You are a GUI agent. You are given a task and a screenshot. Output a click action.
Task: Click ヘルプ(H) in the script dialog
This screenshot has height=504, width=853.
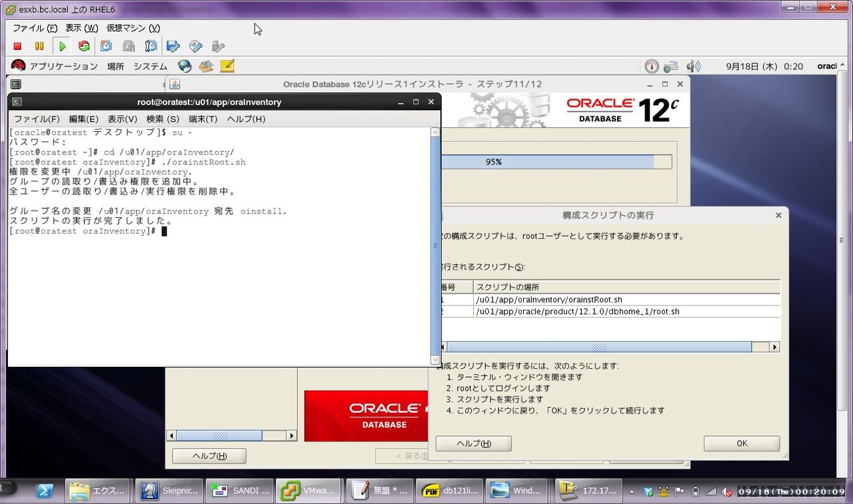(x=474, y=443)
